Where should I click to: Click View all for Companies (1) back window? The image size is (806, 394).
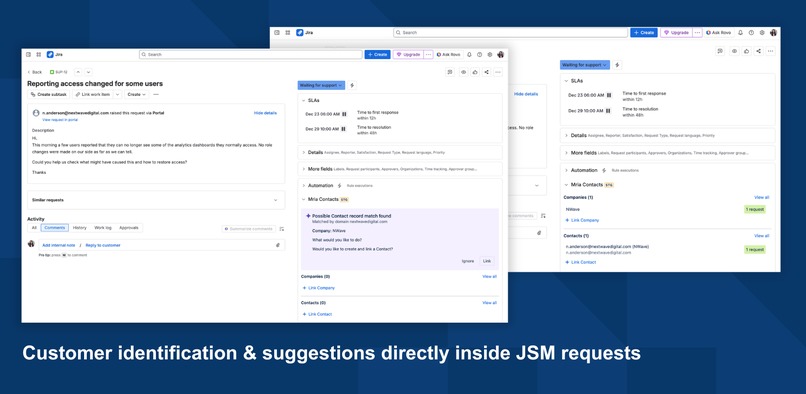click(762, 198)
